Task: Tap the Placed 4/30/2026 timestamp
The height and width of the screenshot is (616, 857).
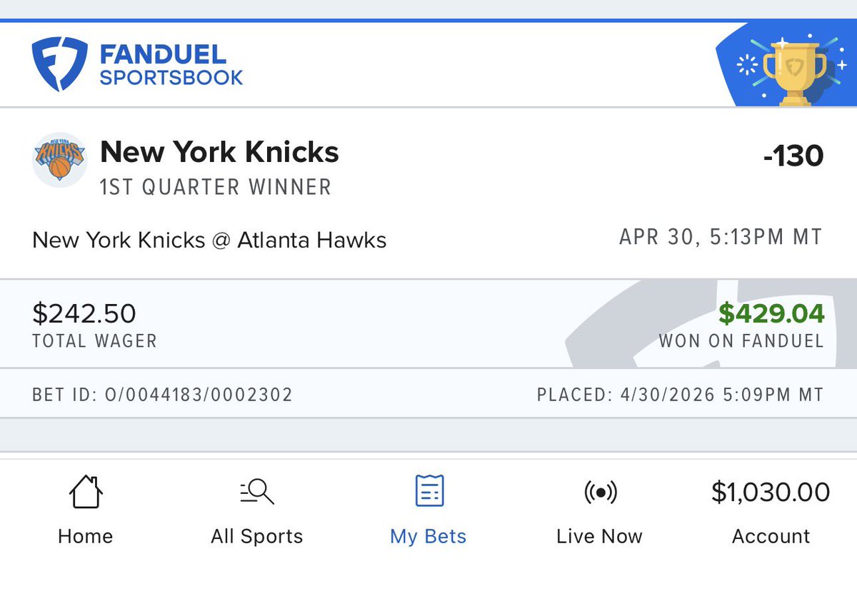Action: tap(680, 395)
